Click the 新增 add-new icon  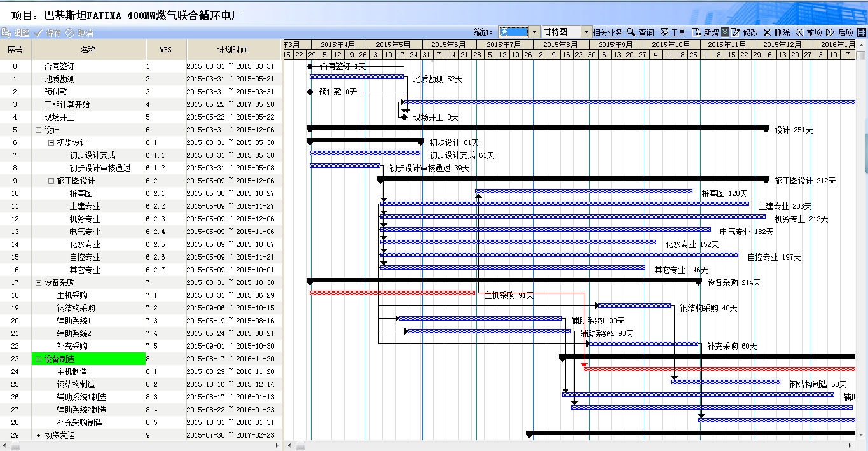pos(696,32)
